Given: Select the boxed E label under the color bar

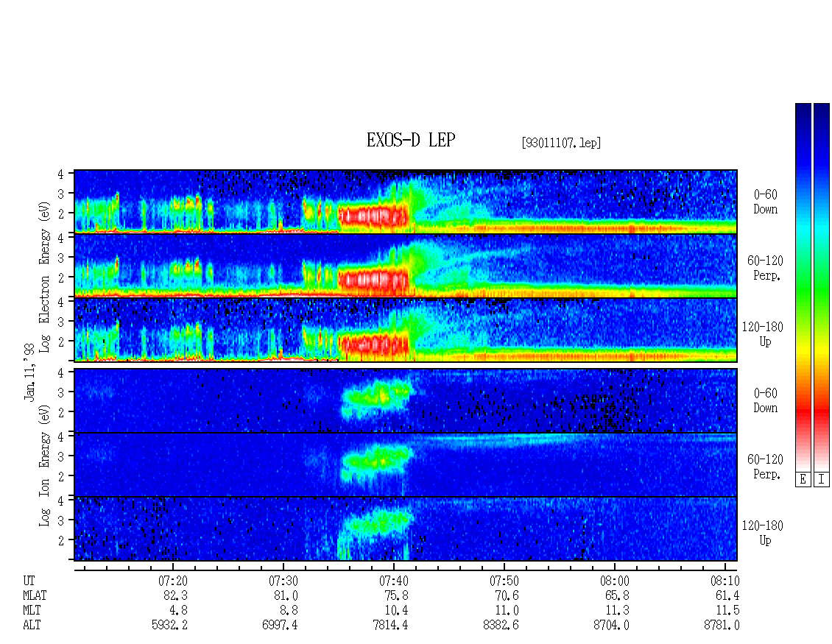Looking at the screenshot, I should click(803, 480).
